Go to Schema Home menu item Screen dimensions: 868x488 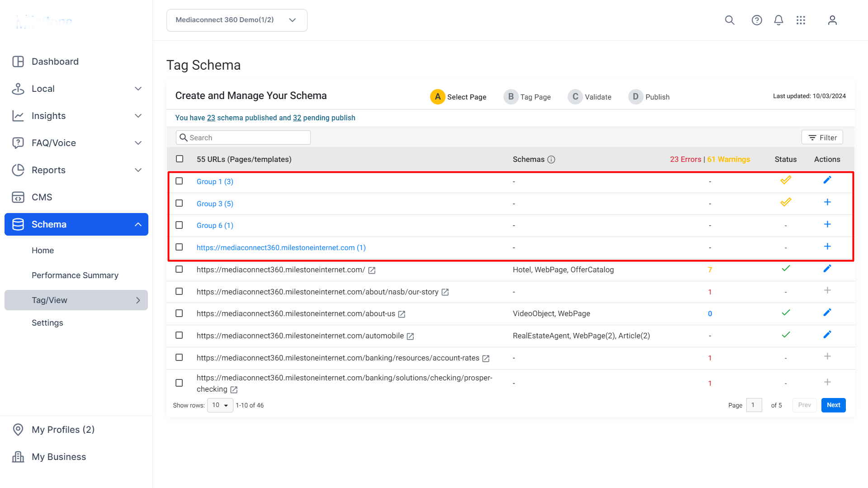[x=43, y=251]
